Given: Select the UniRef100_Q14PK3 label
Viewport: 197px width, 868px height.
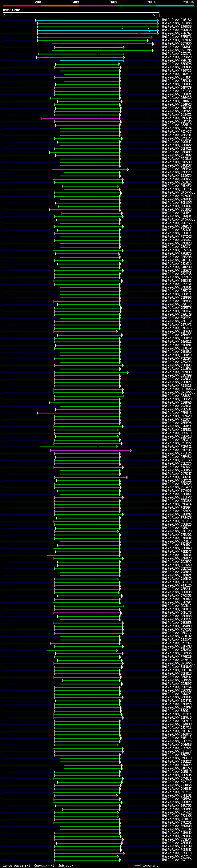Looking at the screenshot, I should (x=177, y=105).
